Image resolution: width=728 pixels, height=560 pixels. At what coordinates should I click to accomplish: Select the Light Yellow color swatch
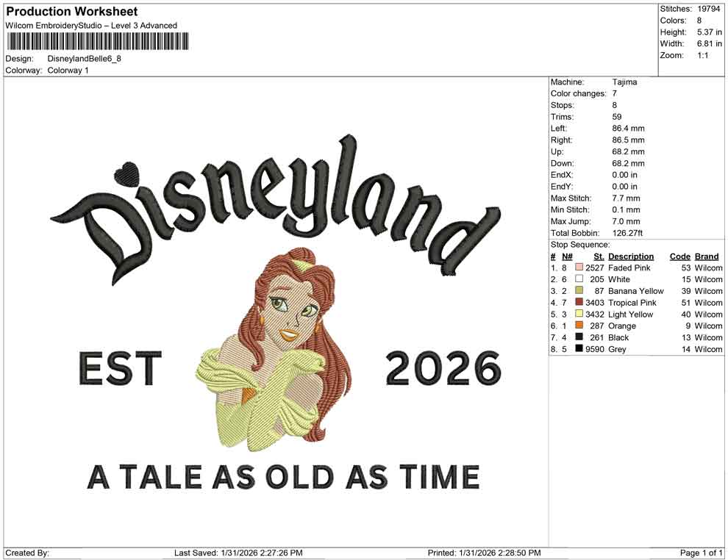579,314
